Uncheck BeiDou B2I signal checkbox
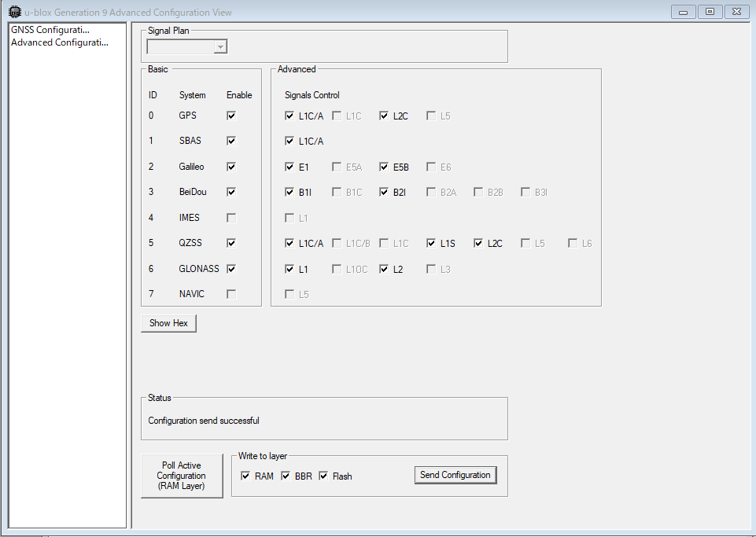The width and height of the screenshot is (756, 537). [x=384, y=192]
